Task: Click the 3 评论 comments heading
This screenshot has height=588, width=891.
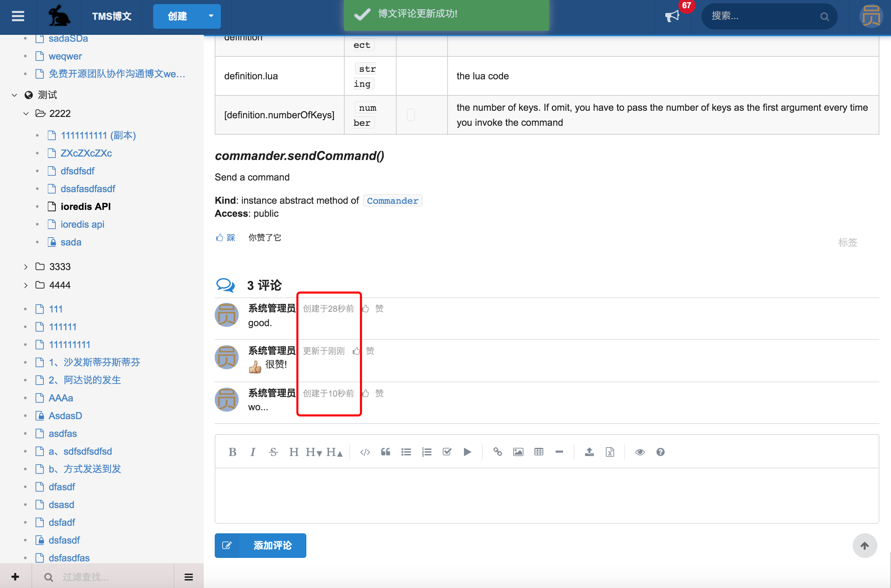Action: pyautogui.click(x=264, y=285)
